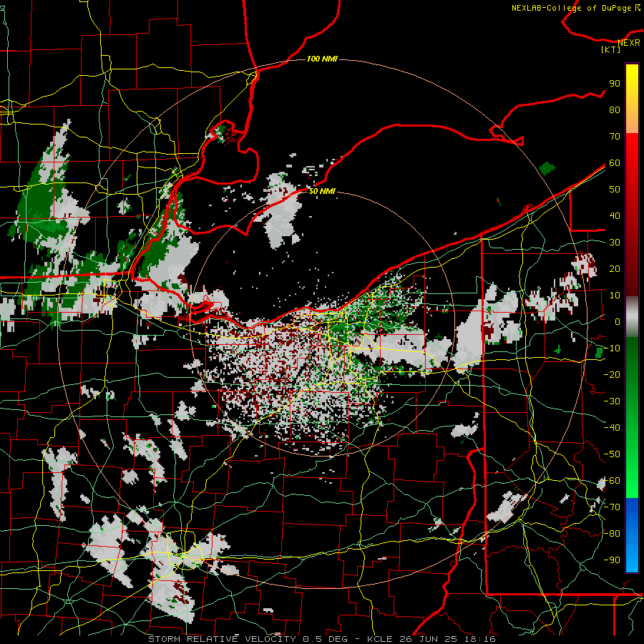This screenshot has height=644, width=644.
Task: Click the -40 scale label
Action: pos(612,428)
